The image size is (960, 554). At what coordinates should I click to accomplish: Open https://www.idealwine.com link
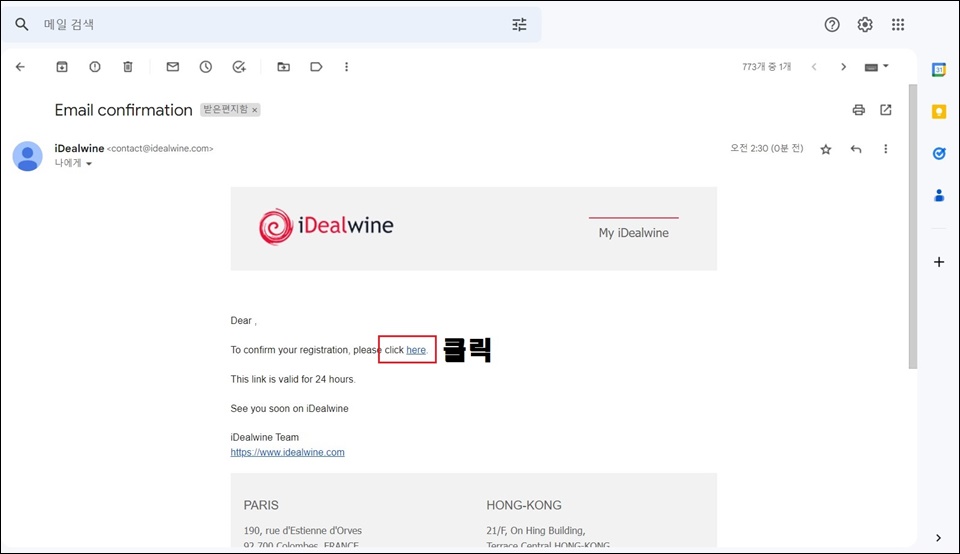pyautogui.click(x=287, y=452)
